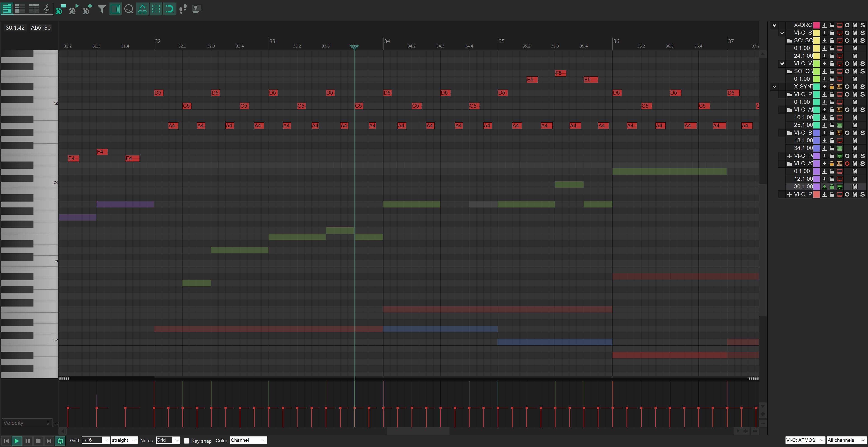Toggle the track list panel icon
868x447 pixels.
[x=115, y=9]
